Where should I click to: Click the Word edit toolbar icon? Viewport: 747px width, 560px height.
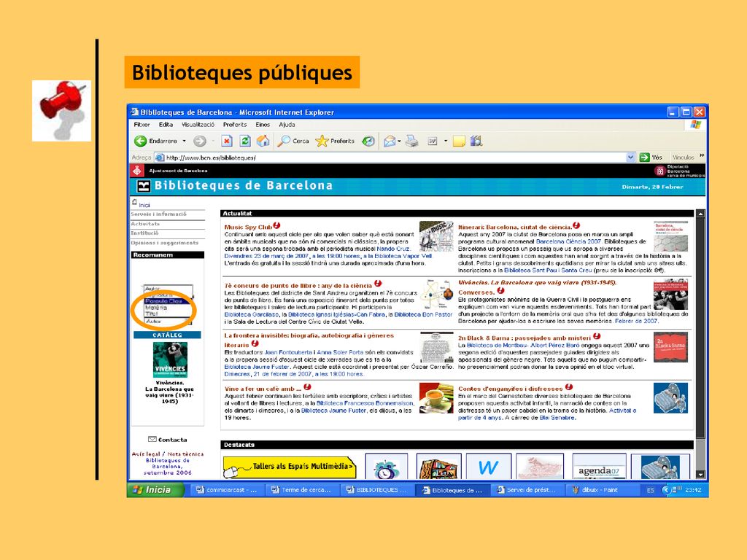pyautogui.click(x=433, y=141)
